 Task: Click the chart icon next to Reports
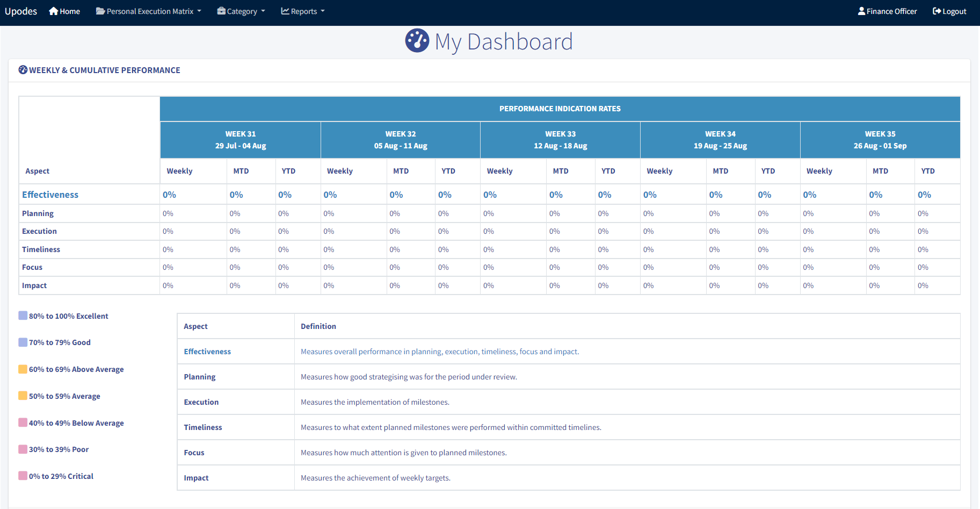[285, 11]
